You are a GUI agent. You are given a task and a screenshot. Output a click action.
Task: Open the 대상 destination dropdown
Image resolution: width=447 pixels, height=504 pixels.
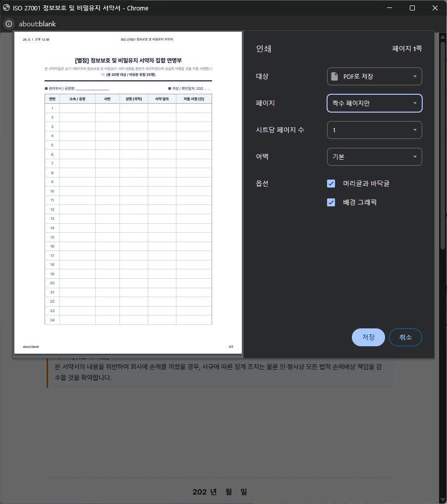375,76
